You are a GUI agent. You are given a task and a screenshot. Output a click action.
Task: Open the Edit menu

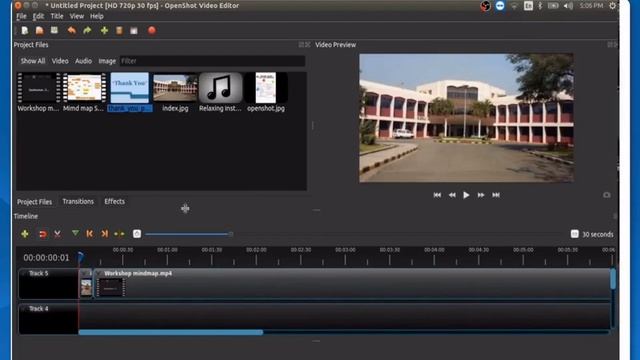38,16
